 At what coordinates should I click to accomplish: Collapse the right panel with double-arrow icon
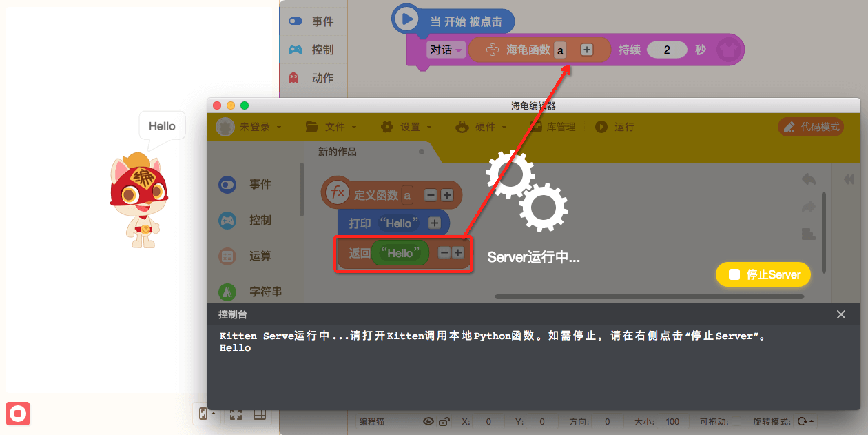click(x=849, y=179)
